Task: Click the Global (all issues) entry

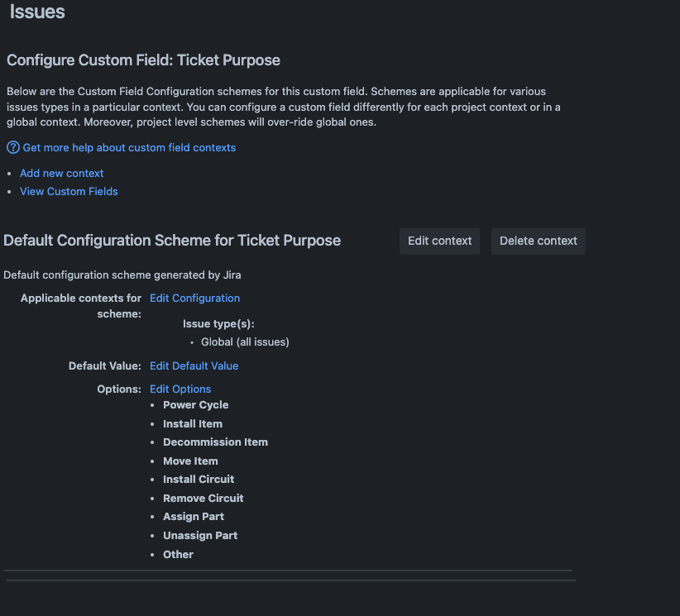Action: (245, 341)
